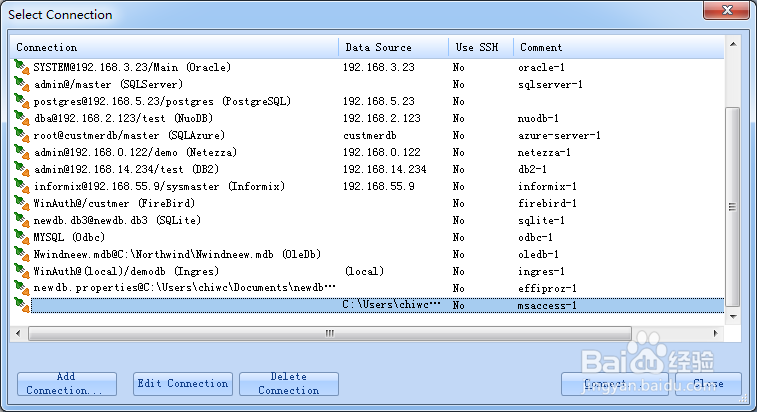The height and width of the screenshot is (412, 757).
Task: Click the custmerdb data source cell
Action: [x=370, y=135]
